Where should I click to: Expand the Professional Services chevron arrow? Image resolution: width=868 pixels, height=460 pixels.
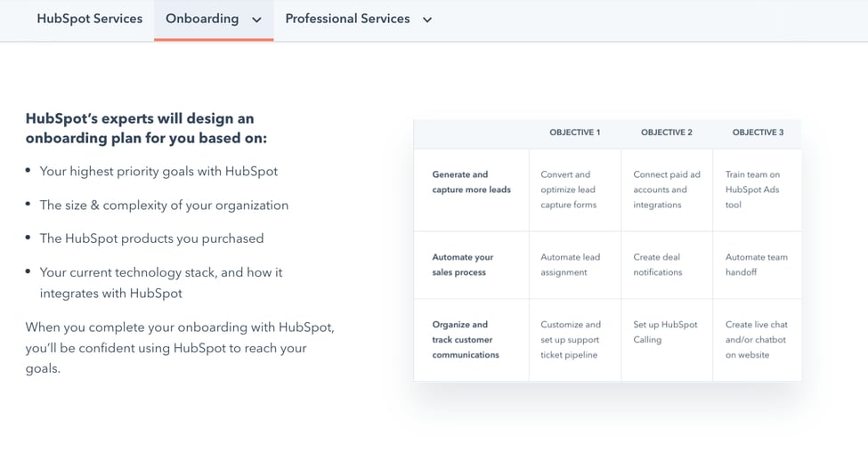(427, 20)
